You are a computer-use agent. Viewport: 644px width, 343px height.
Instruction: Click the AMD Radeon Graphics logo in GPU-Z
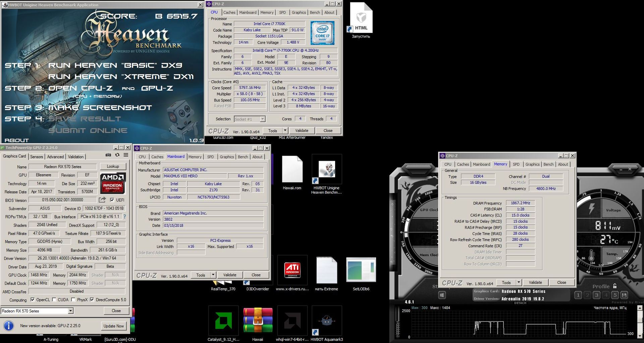tap(113, 183)
